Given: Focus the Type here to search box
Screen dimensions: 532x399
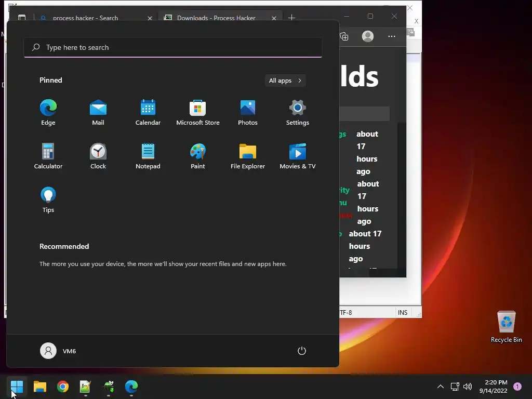Looking at the screenshot, I should pyautogui.click(x=173, y=47).
